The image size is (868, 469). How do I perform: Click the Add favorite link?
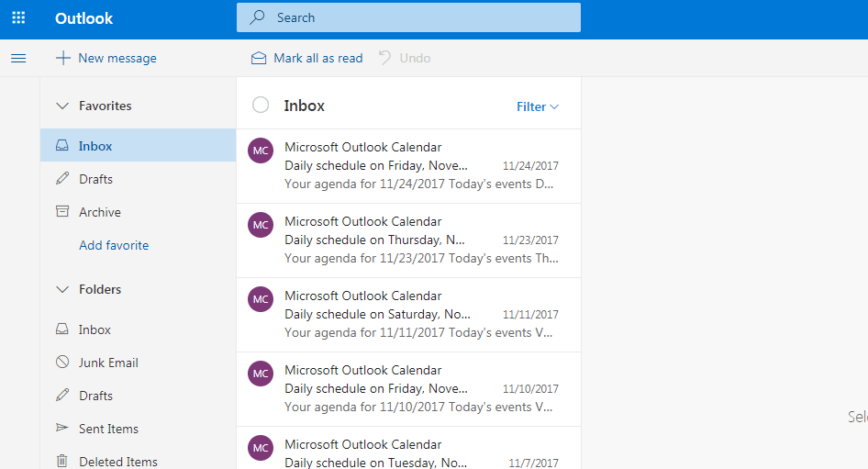114,245
